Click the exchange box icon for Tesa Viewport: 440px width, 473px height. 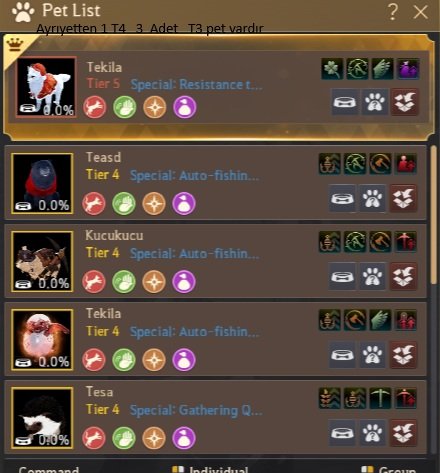point(403,433)
